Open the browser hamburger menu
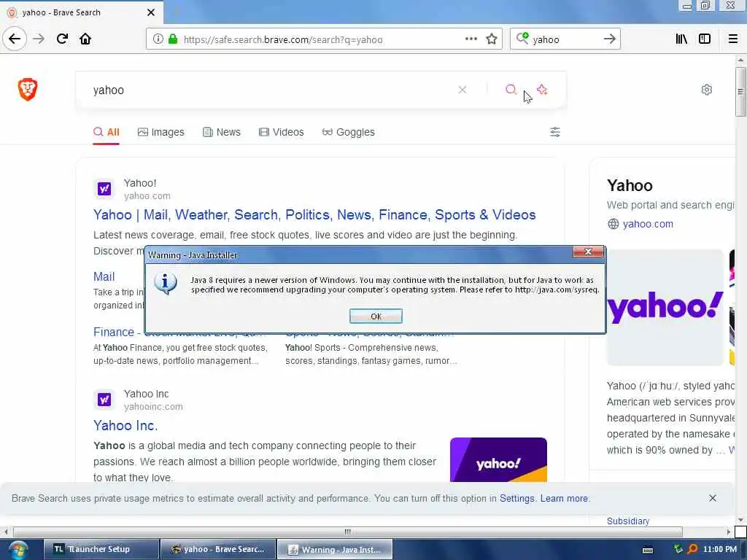The height and width of the screenshot is (560, 747). [733, 39]
